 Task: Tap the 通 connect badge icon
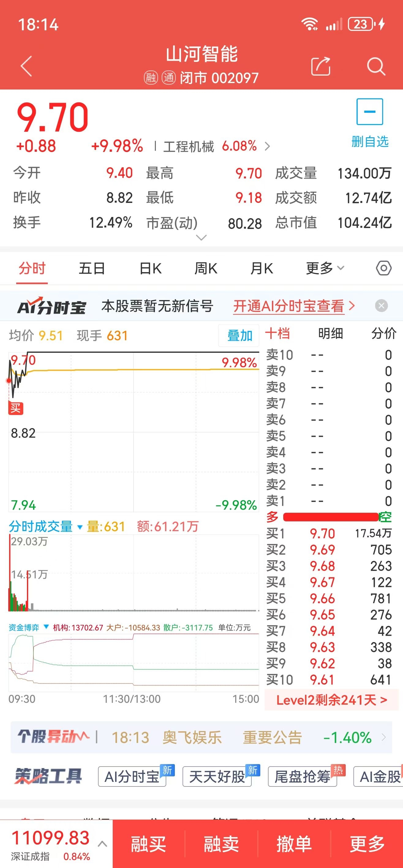pos(169,78)
